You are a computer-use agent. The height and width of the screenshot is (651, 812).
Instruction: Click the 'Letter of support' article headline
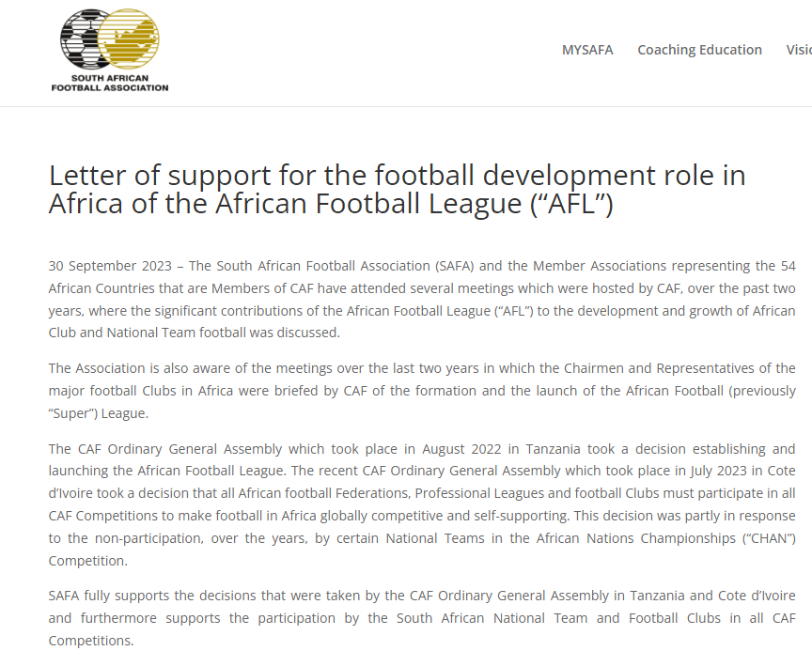pyautogui.click(x=397, y=189)
